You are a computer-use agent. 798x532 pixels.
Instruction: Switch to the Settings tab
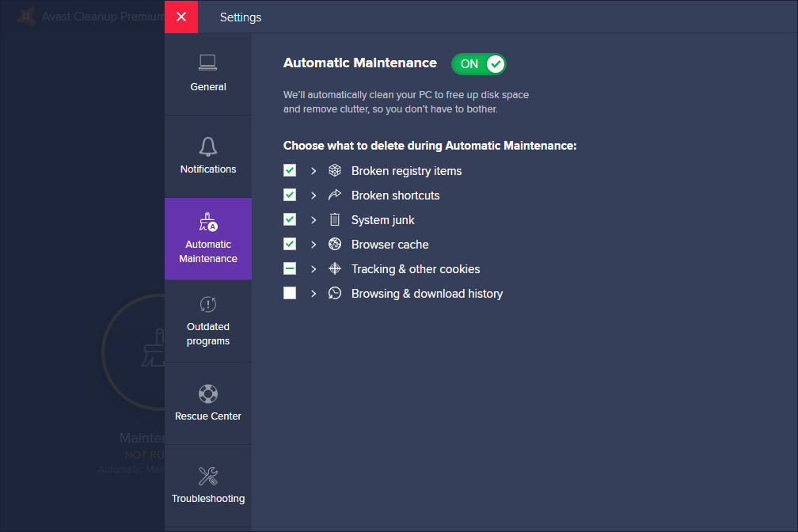pos(240,17)
